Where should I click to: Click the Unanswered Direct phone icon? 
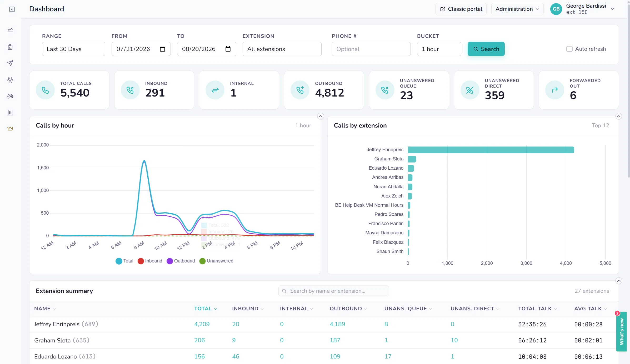[x=470, y=90]
